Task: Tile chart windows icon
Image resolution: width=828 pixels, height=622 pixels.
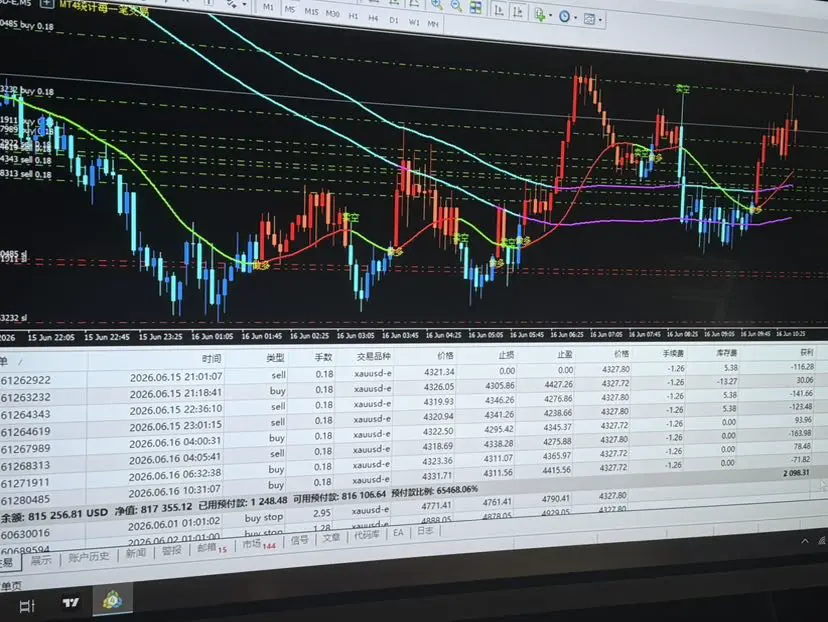Action: click(476, 7)
